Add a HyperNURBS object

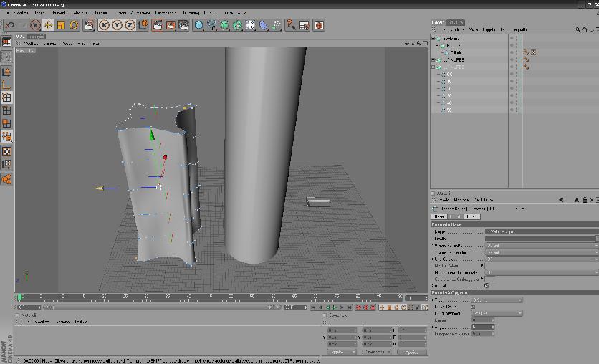225,25
